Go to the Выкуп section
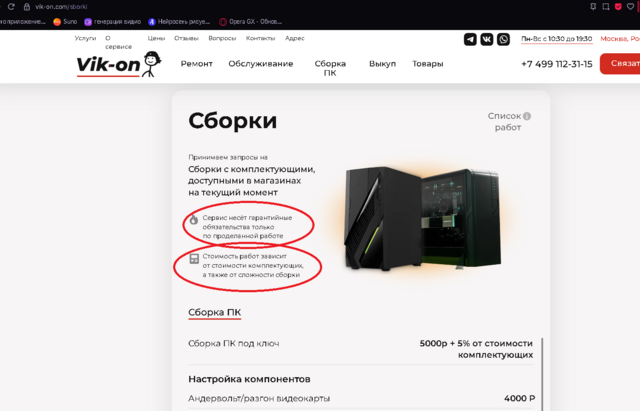This screenshot has width=640, height=411. point(382,64)
